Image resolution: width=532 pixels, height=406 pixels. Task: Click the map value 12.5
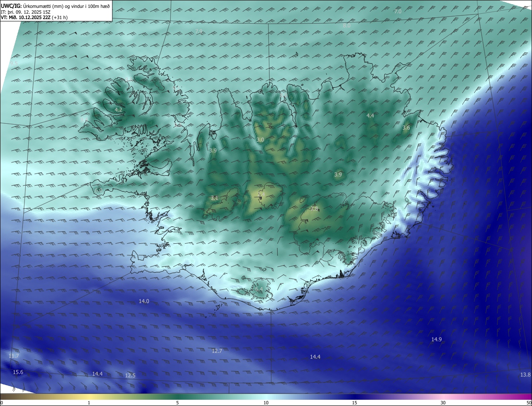click(130, 376)
